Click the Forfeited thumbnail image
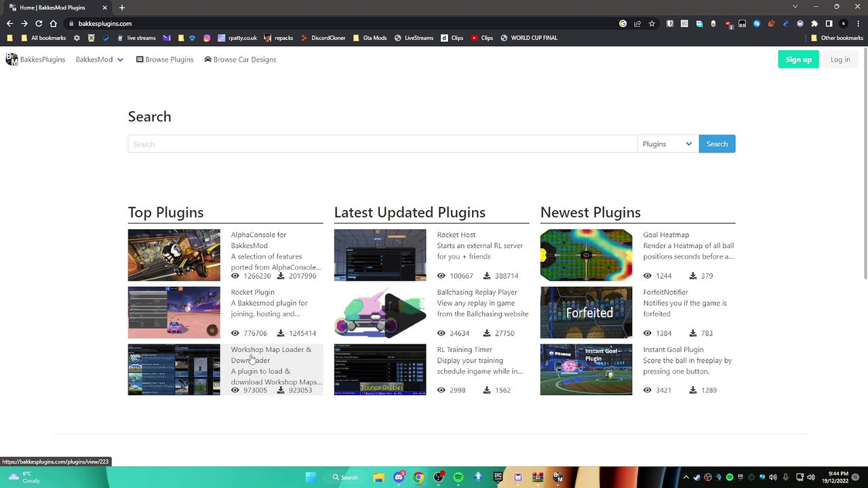 [586, 312]
